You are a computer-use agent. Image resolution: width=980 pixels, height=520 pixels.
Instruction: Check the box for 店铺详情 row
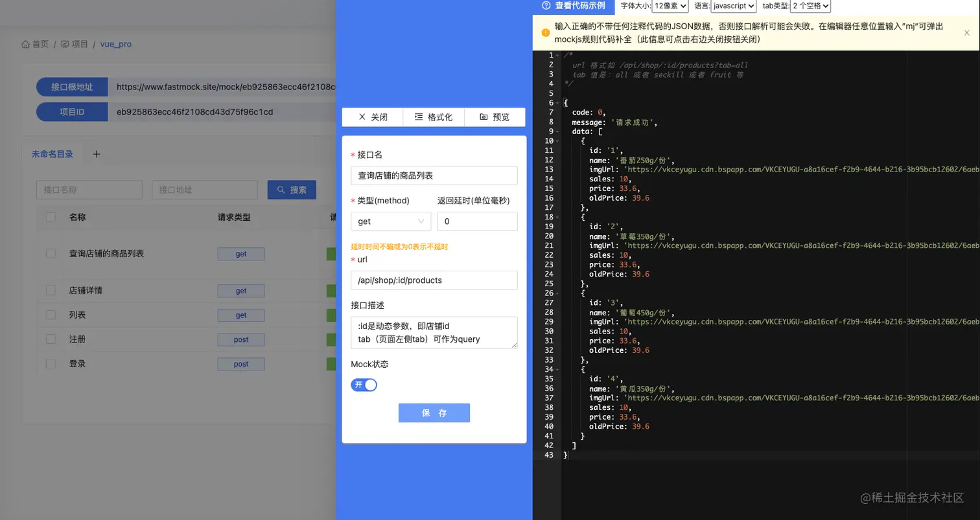coord(51,290)
